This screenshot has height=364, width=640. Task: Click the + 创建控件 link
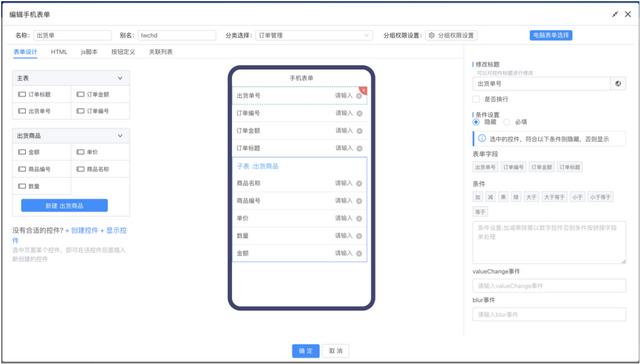click(x=81, y=231)
